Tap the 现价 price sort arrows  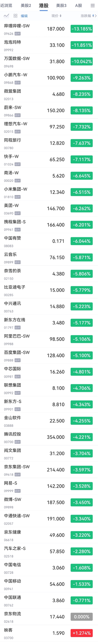point(60,16)
